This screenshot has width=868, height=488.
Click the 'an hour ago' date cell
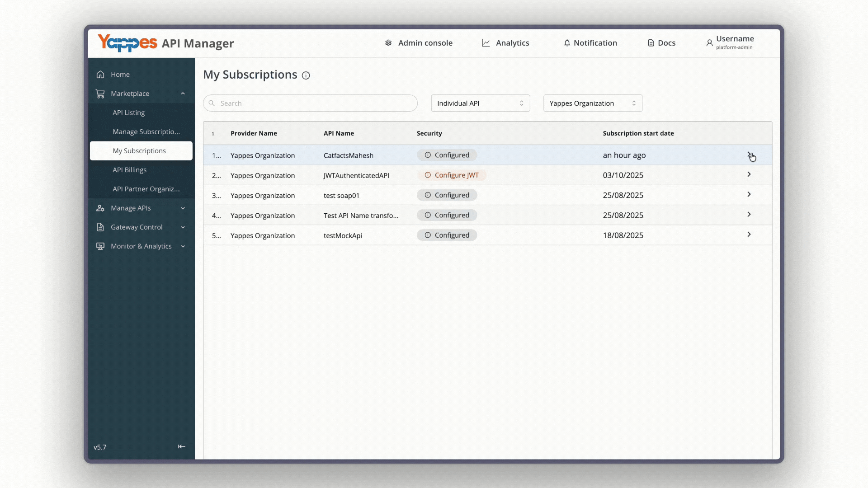tap(624, 155)
